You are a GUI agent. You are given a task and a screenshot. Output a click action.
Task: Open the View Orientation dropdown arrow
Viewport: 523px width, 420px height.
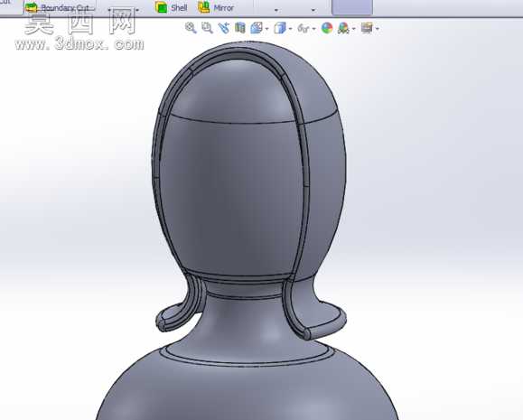(266, 29)
